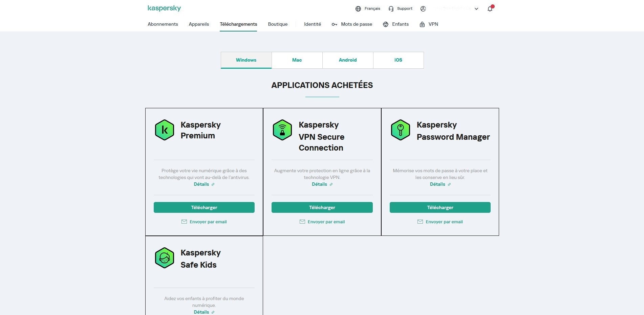Image resolution: width=644 pixels, height=315 pixels.
Task: Download Password Manager with Télécharger
Action: 440,207
